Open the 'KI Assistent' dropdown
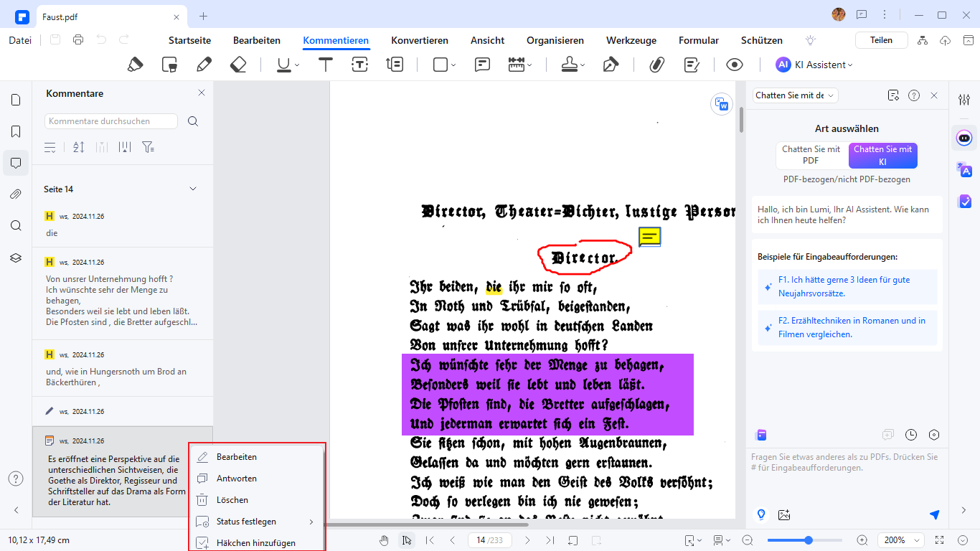The width and height of the screenshot is (980, 551). (x=814, y=65)
